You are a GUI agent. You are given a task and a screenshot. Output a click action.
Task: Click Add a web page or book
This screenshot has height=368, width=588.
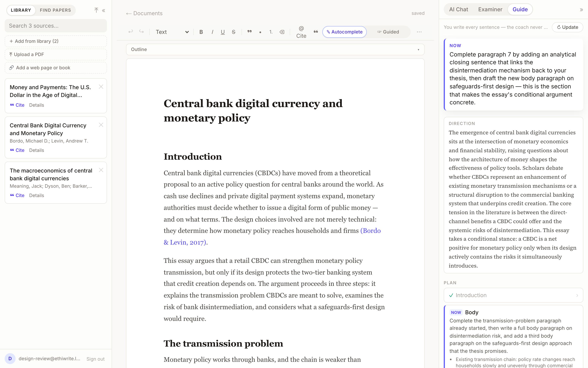(56, 68)
